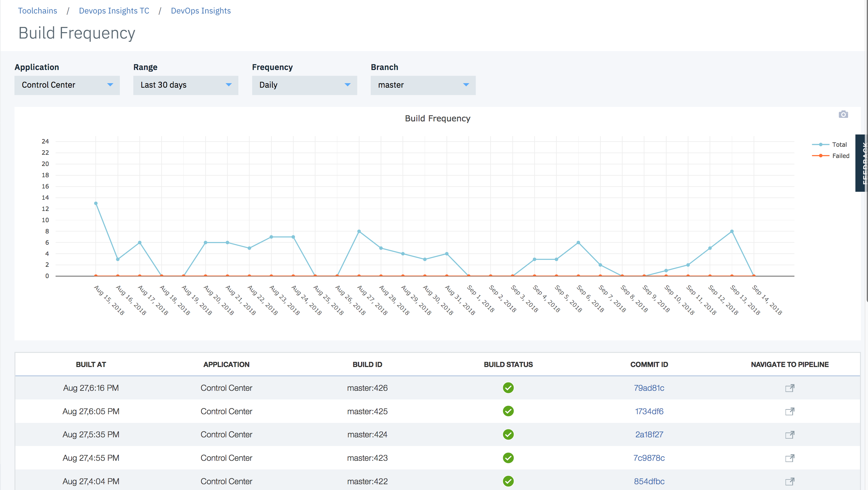
Task: Expand the Application dropdown showing Control Center
Action: click(67, 85)
